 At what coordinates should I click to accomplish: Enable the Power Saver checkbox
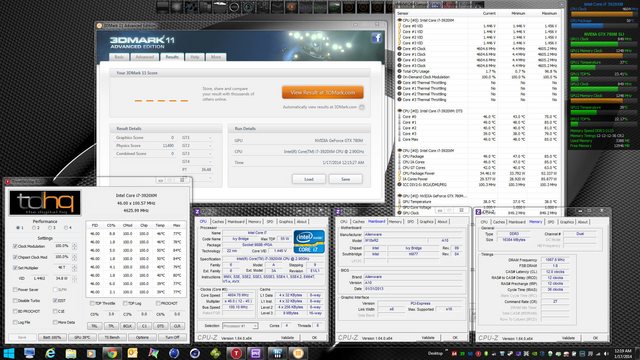[x=15, y=289]
